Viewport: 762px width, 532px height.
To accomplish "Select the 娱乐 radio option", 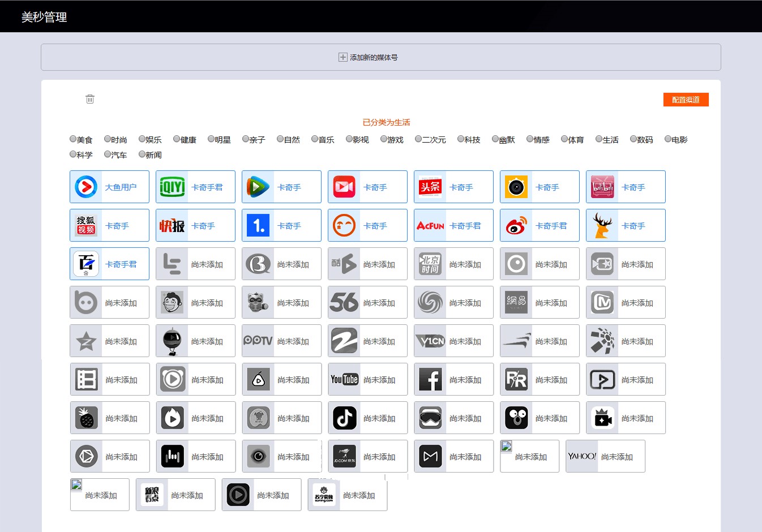I will click(x=142, y=139).
